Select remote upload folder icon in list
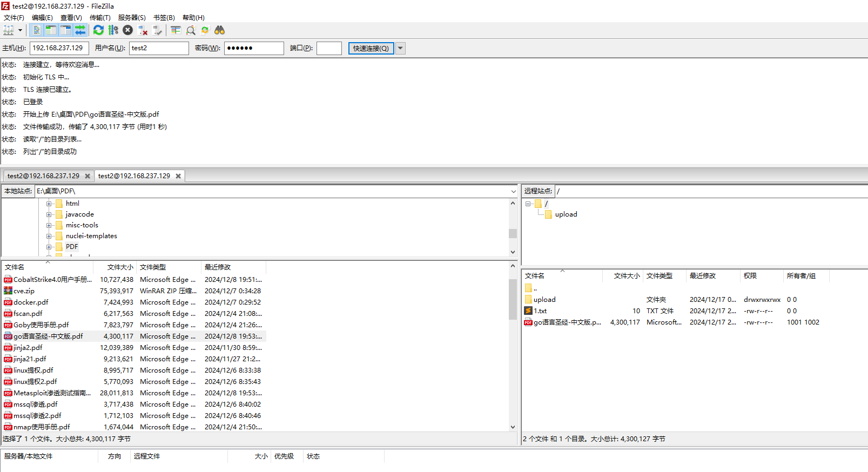 (528, 299)
